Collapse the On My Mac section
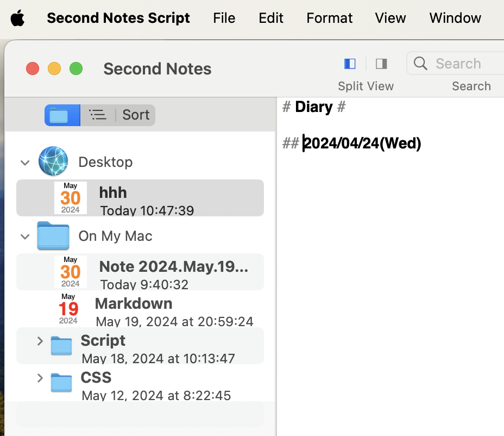This screenshot has width=504, height=436. tap(24, 236)
